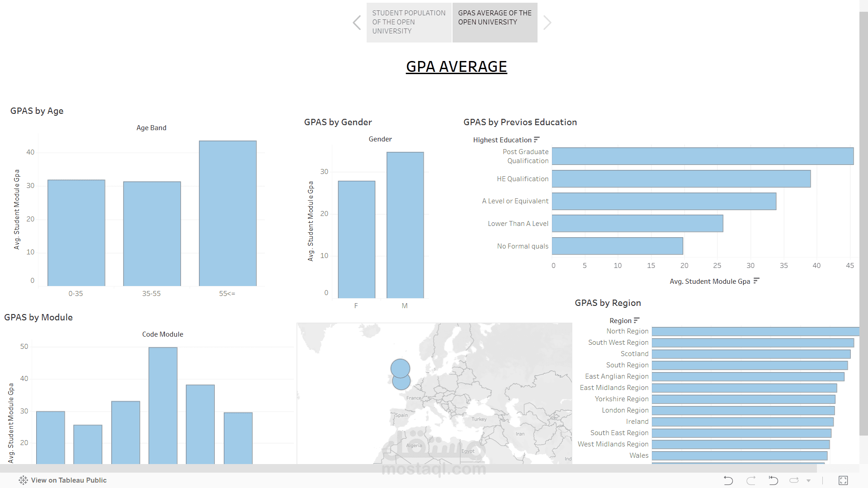Select the Post Graduate Qualification bar
This screenshot has height=488, width=868.
coord(701,156)
